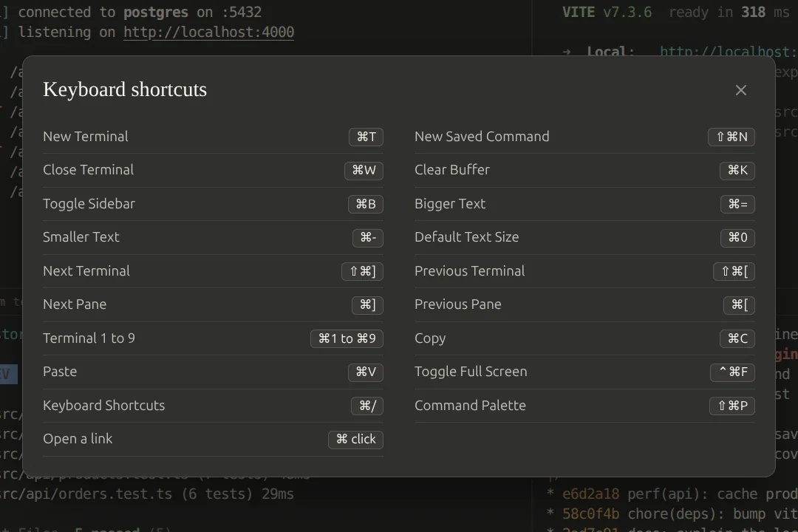Click the 'Paste' label
This screenshot has width=798, height=532.
60,372
